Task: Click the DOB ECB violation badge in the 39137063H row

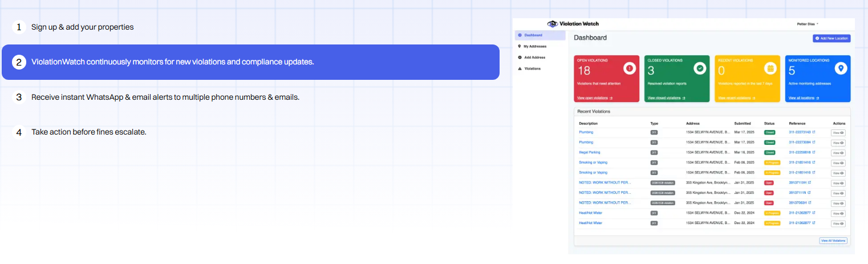Action: 663,202
